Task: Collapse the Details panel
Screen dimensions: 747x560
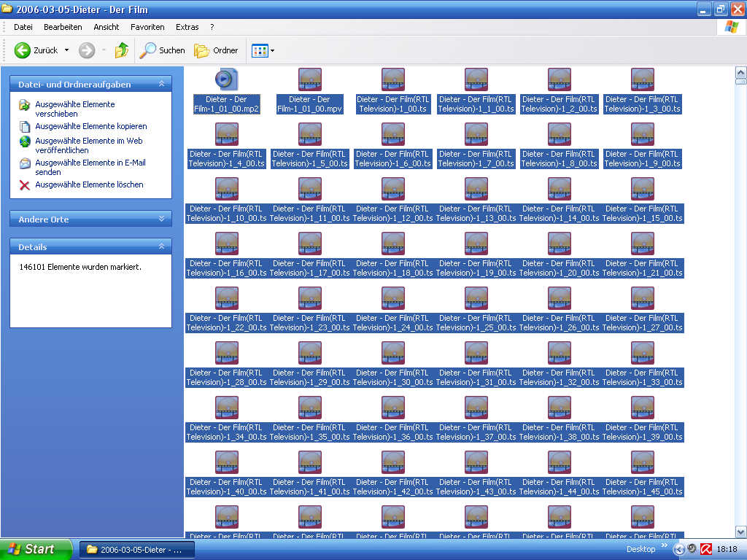Action: [161, 246]
